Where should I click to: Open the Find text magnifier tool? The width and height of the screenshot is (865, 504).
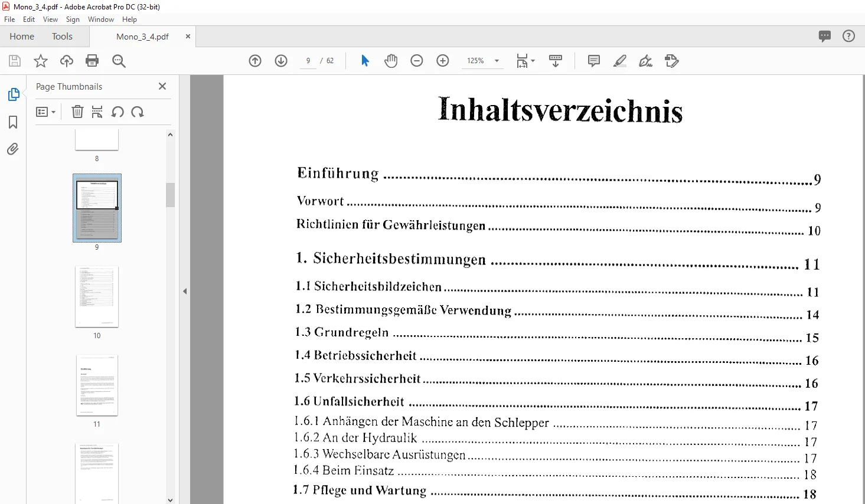(119, 61)
